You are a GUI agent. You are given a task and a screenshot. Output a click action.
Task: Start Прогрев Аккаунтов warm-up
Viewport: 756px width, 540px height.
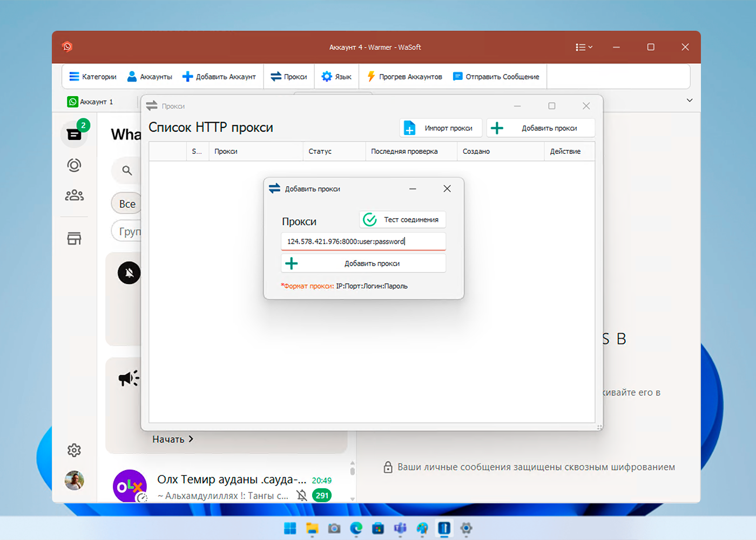(x=404, y=77)
